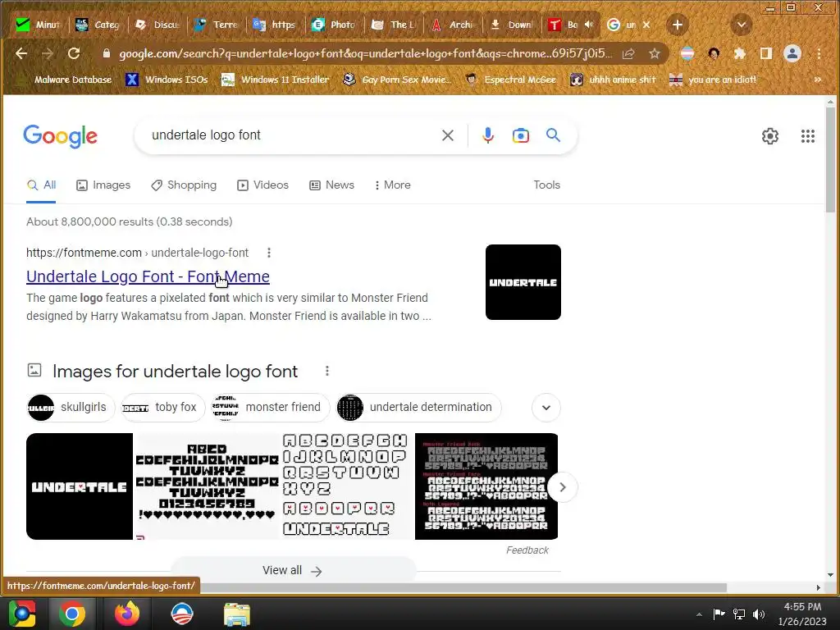The image size is (840, 630).
Task: Select the monster friend filter chip
Action: (269, 408)
